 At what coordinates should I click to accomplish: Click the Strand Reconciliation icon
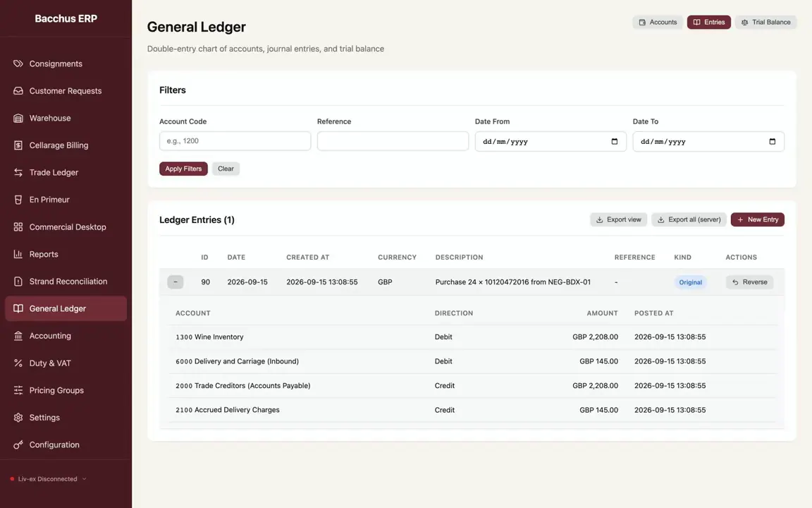click(x=18, y=282)
